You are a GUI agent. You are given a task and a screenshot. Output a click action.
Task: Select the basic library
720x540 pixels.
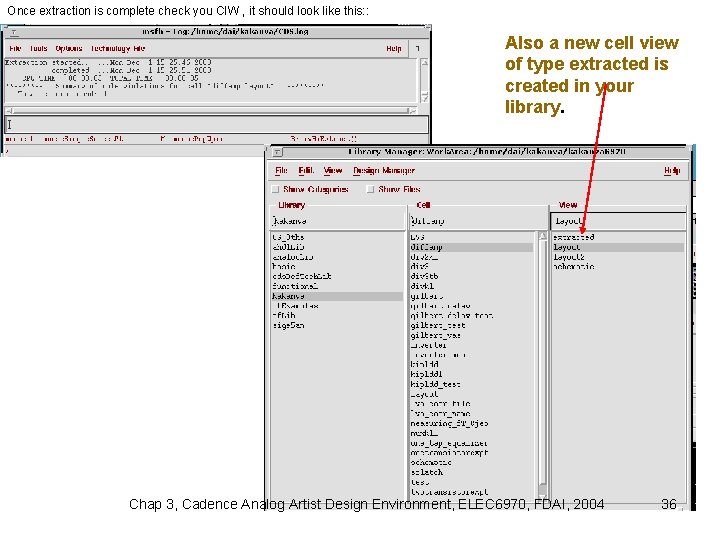point(284,266)
